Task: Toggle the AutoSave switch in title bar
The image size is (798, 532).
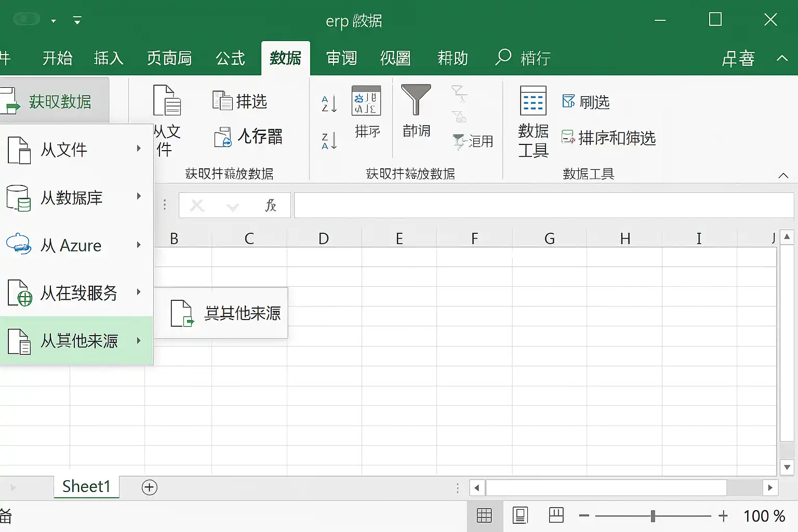Action: (26, 19)
